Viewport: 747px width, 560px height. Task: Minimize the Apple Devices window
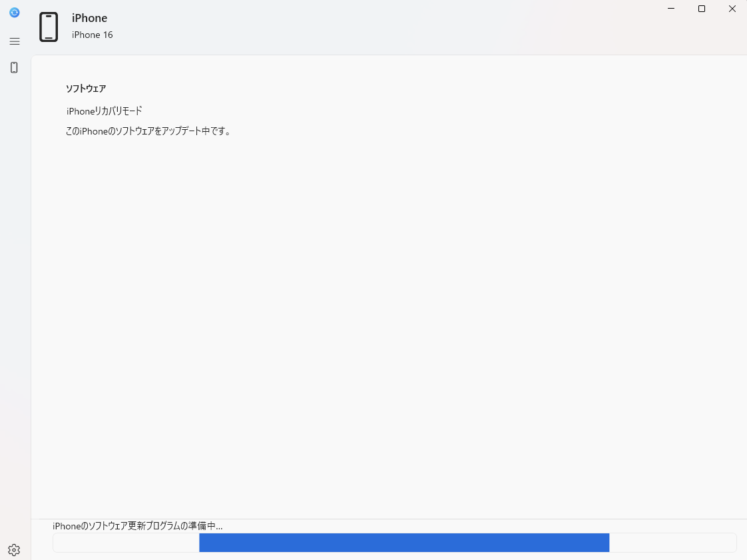670,9
